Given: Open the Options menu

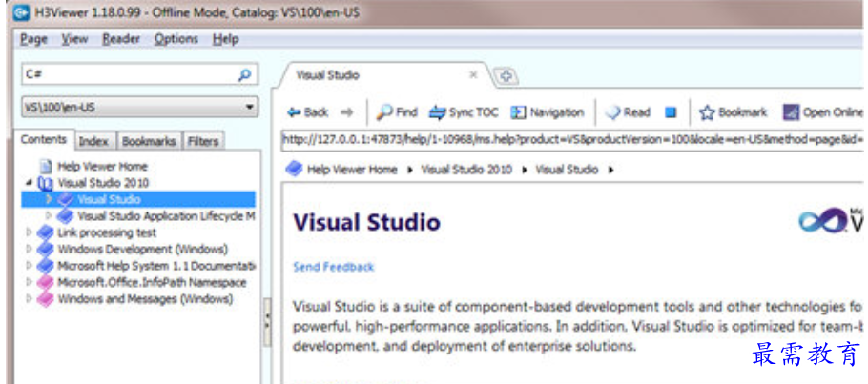Looking at the screenshot, I should [176, 39].
